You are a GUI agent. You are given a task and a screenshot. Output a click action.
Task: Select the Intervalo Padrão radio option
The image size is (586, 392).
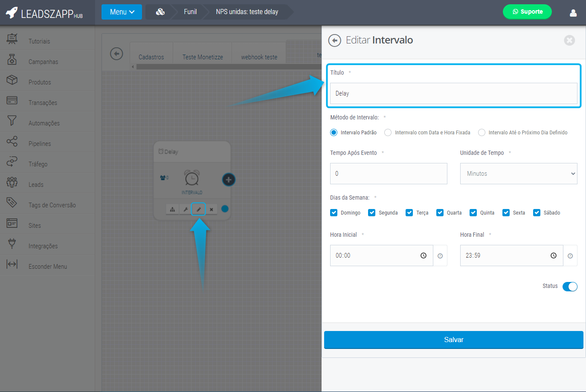click(x=334, y=133)
